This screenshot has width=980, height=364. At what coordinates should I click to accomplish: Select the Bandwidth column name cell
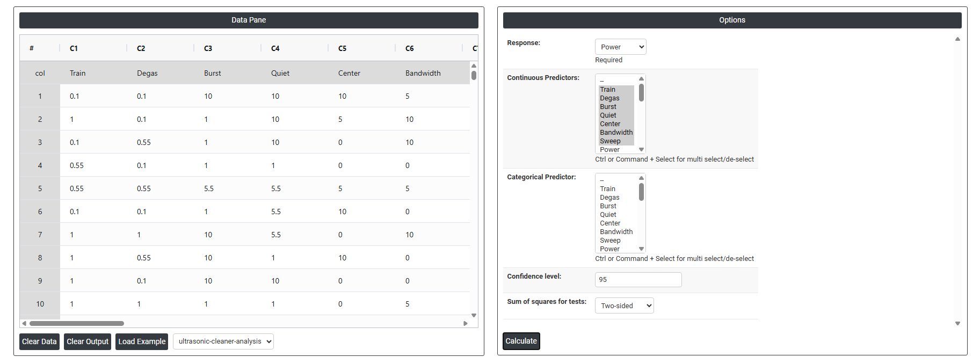tap(423, 74)
